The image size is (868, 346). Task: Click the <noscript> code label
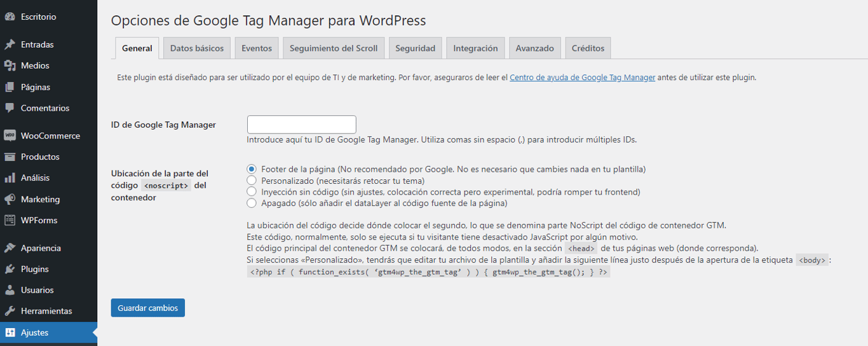click(x=166, y=186)
